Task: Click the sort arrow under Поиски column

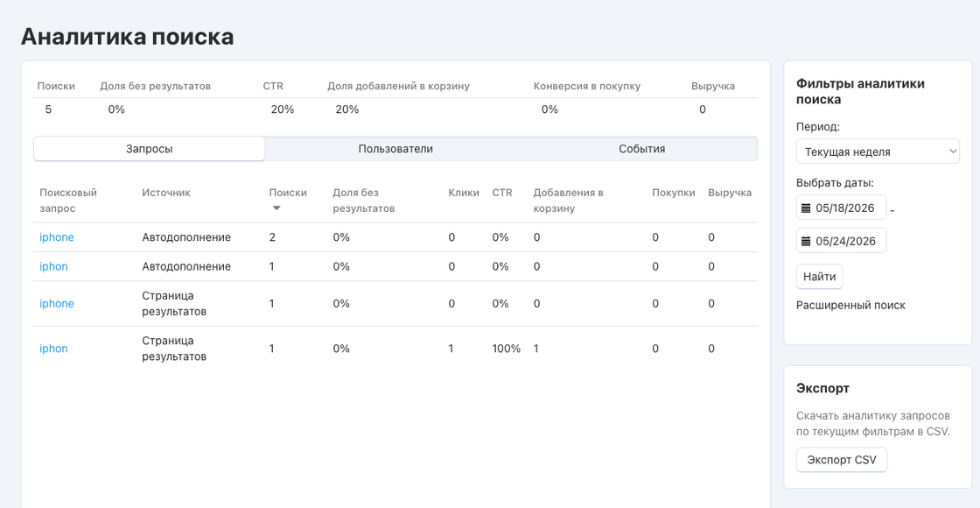Action: point(276,208)
